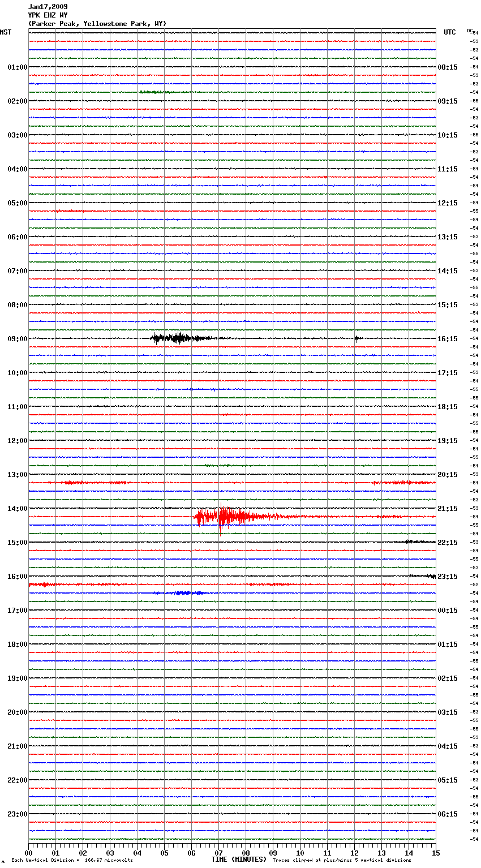Click the blue burst on the 16:30 trace

[x=181, y=593]
